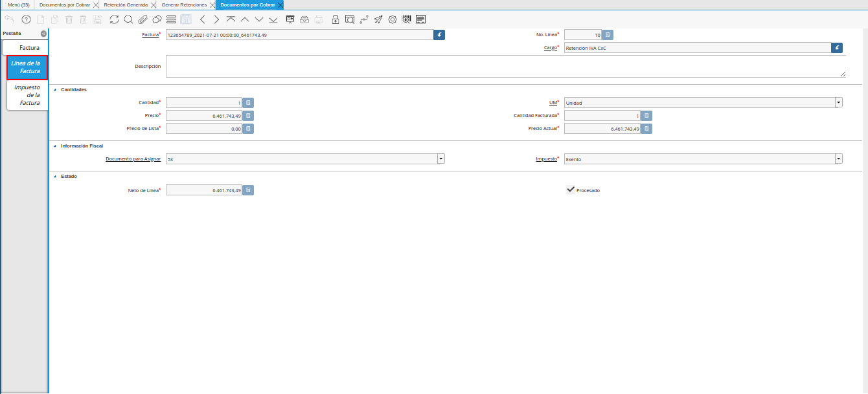
Task: Open calculator for Cantidad field
Action: (x=248, y=103)
